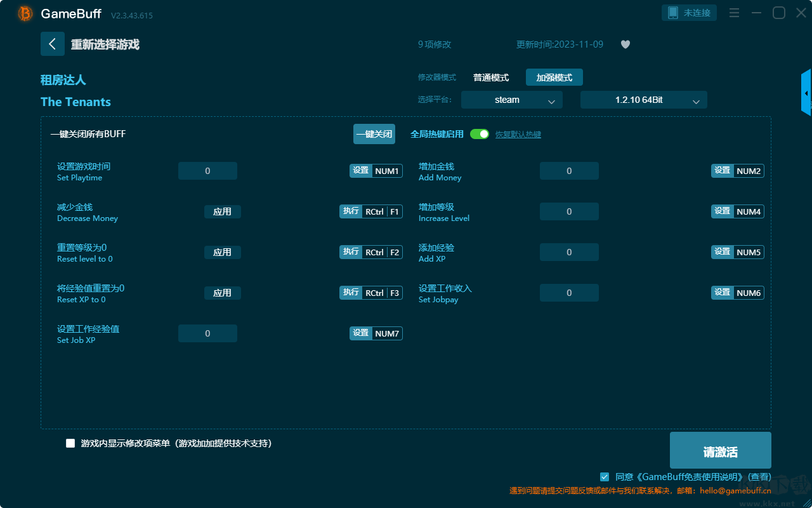This screenshot has width=812, height=508.
Task: Click the update time 2023-11-09 text
Action: click(x=560, y=44)
